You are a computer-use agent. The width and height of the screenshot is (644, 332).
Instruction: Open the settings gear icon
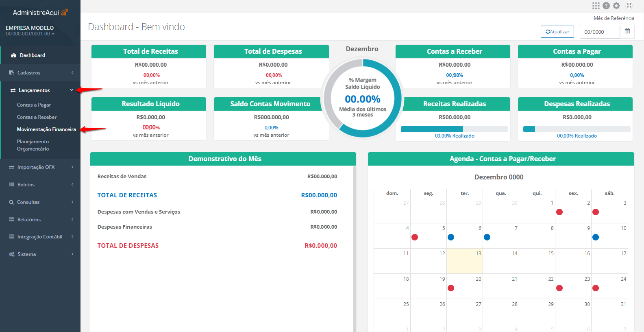616,6
